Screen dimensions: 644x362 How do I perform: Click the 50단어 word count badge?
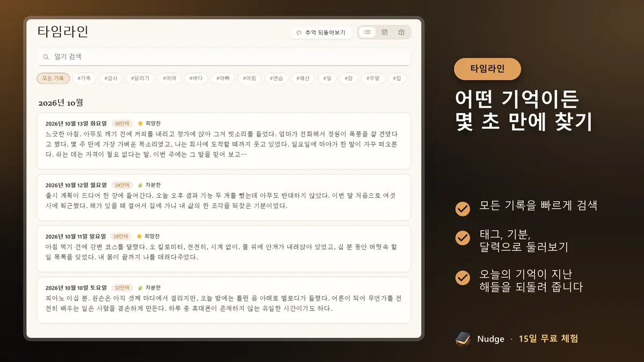tap(122, 123)
